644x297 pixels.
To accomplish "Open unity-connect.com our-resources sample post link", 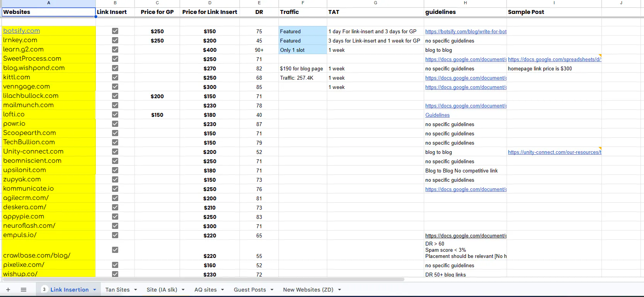I will (554, 152).
